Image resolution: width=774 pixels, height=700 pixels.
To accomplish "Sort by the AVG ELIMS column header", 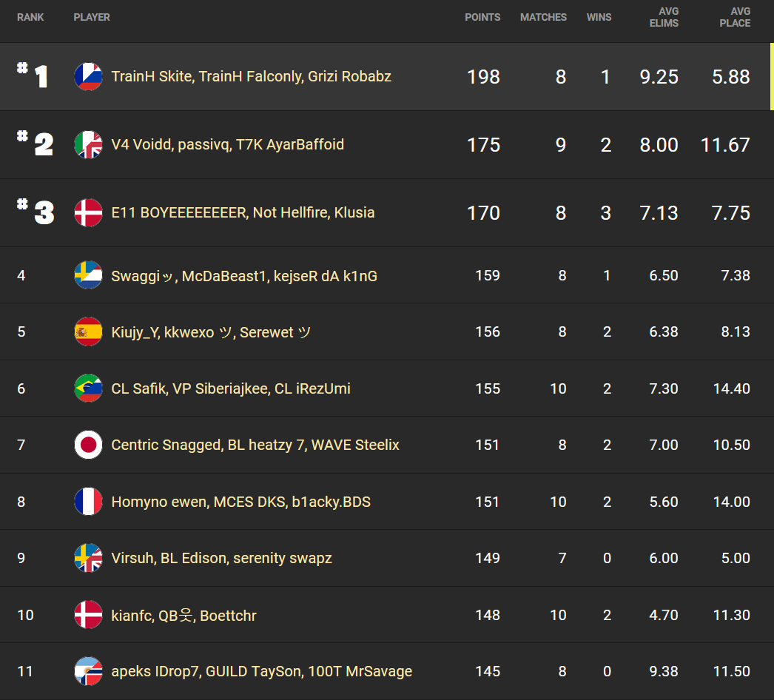I will (664, 18).
